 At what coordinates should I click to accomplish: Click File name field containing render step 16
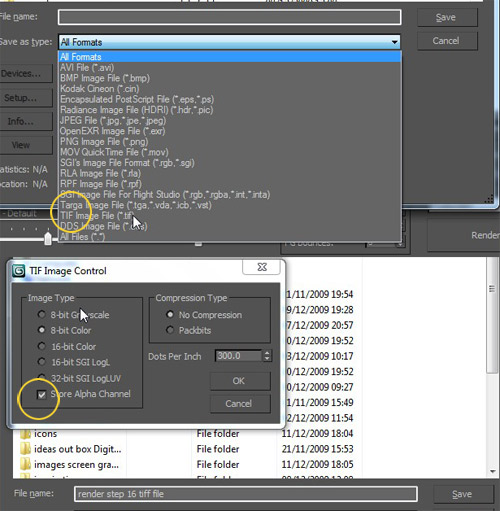(246, 494)
